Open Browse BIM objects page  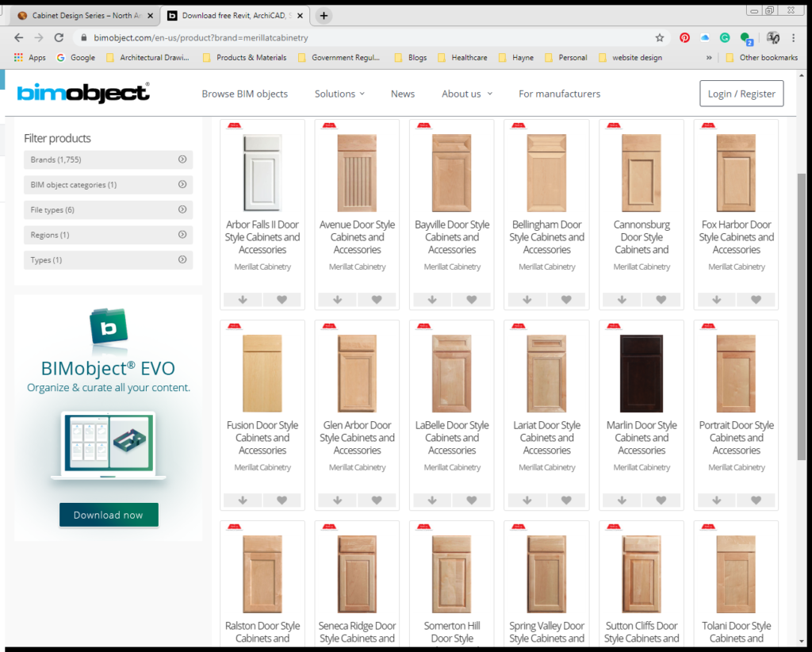[x=244, y=94]
